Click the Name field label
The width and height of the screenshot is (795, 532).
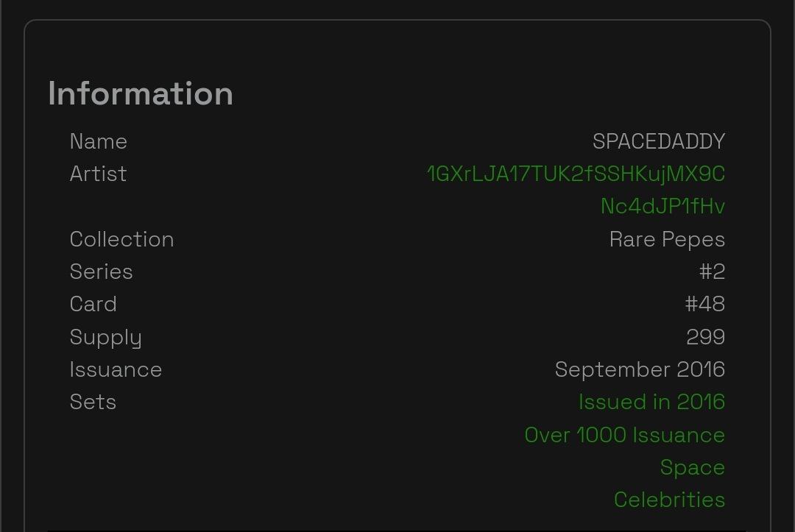99,141
